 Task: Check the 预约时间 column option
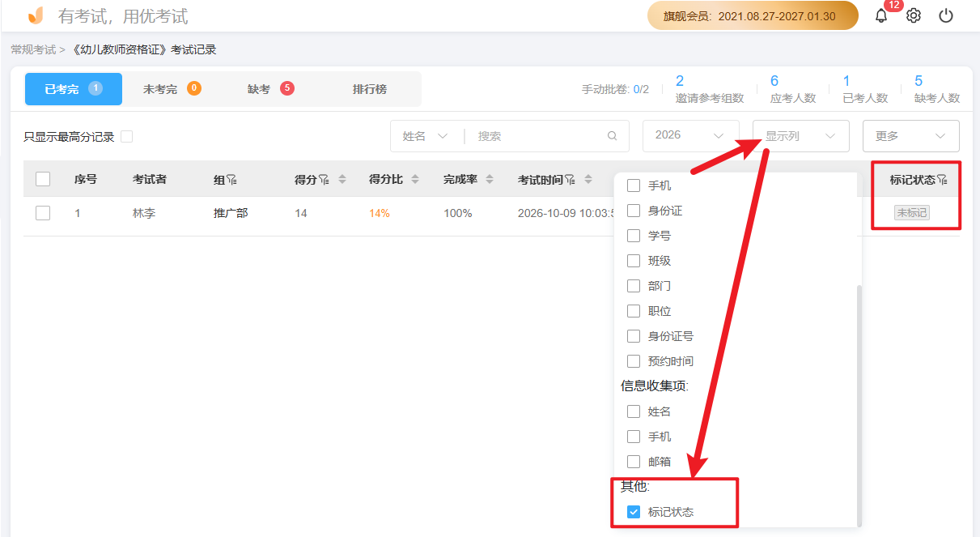(x=634, y=361)
